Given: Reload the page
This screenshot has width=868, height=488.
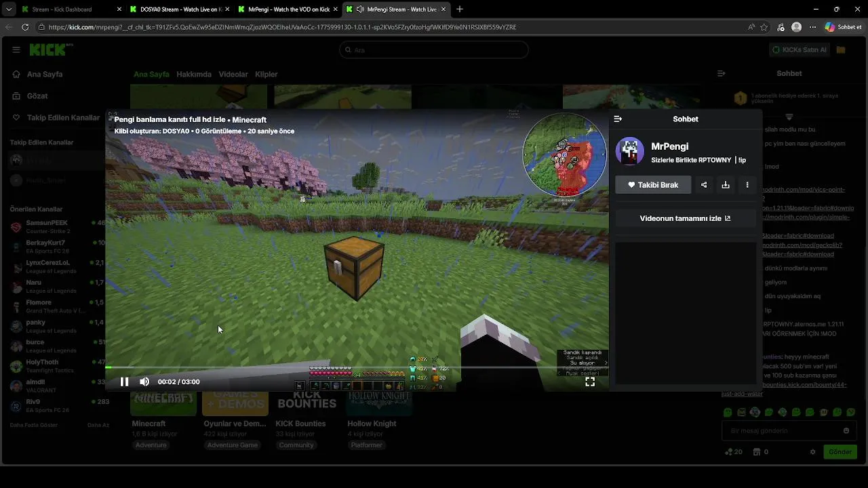Looking at the screenshot, I should coord(25,27).
